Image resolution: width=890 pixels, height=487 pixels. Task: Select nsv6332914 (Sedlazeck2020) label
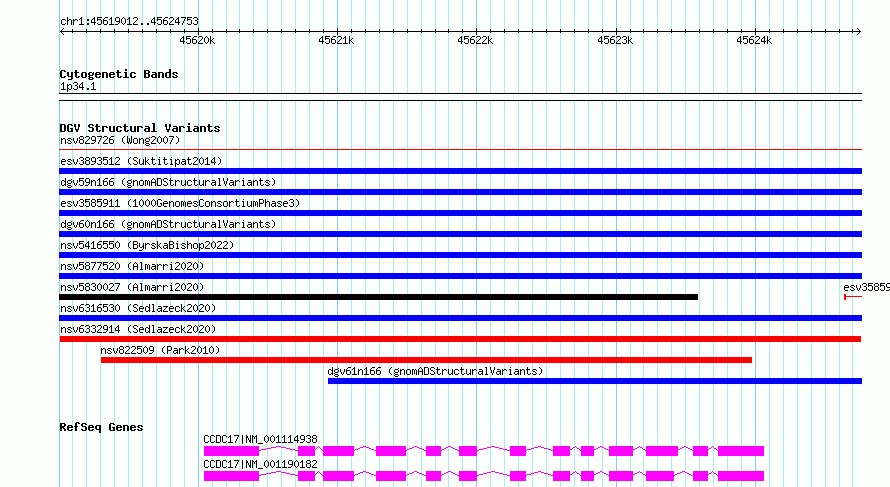pyautogui.click(x=138, y=329)
